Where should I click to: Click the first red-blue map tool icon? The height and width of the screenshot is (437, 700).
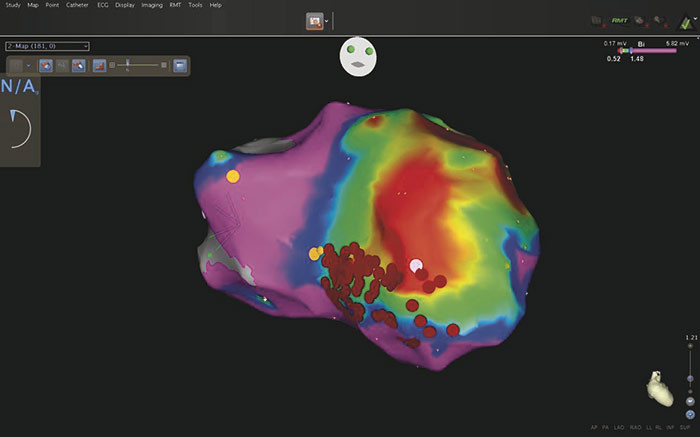pos(45,66)
